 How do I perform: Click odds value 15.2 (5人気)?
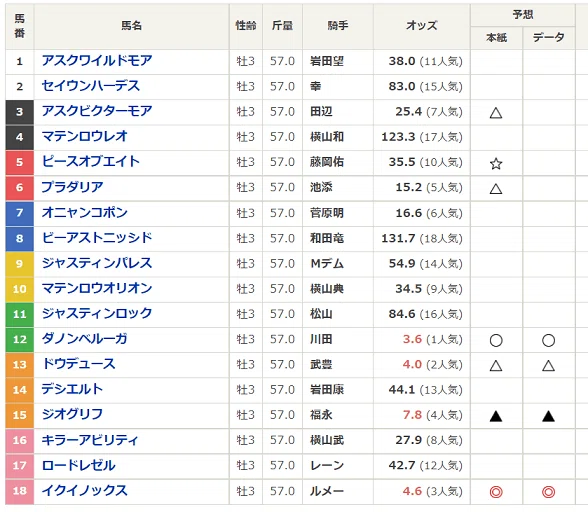[x=429, y=187]
